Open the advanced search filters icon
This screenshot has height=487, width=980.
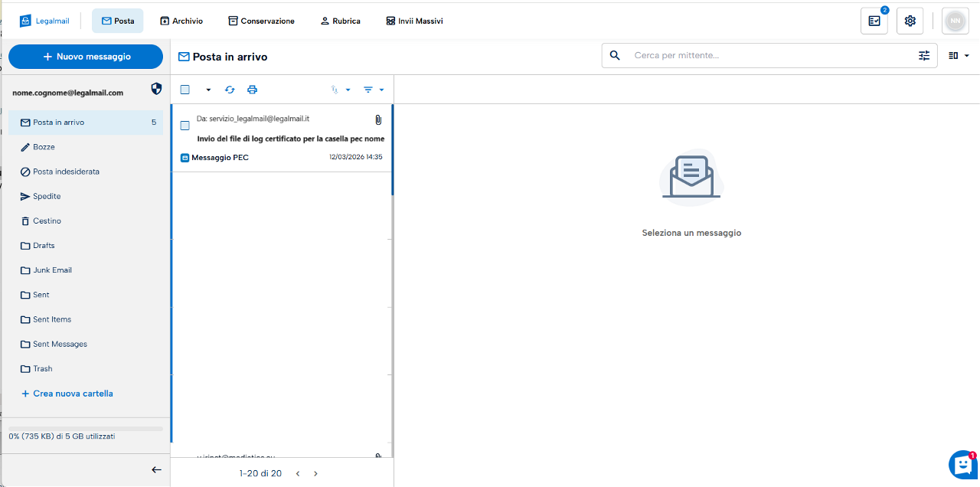point(924,55)
